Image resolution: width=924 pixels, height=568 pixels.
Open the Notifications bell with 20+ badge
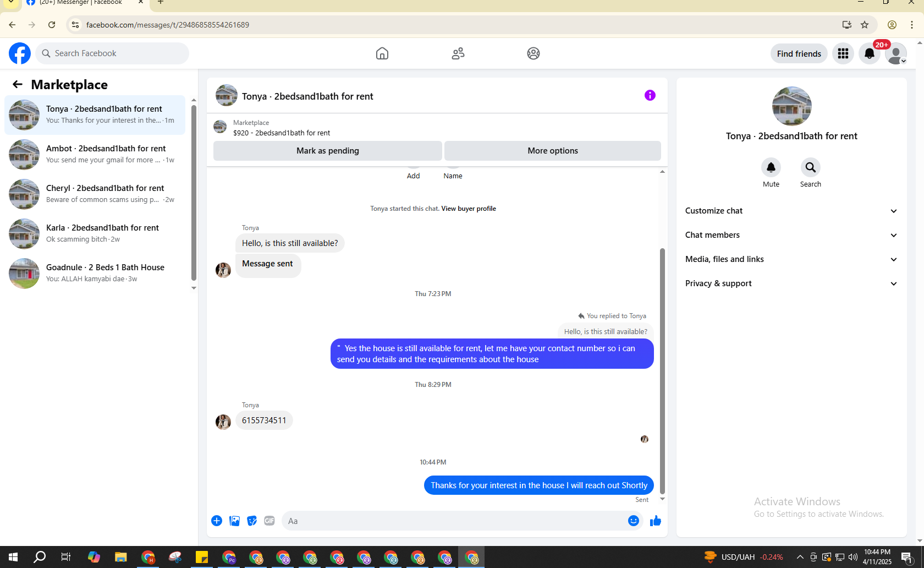click(x=870, y=53)
